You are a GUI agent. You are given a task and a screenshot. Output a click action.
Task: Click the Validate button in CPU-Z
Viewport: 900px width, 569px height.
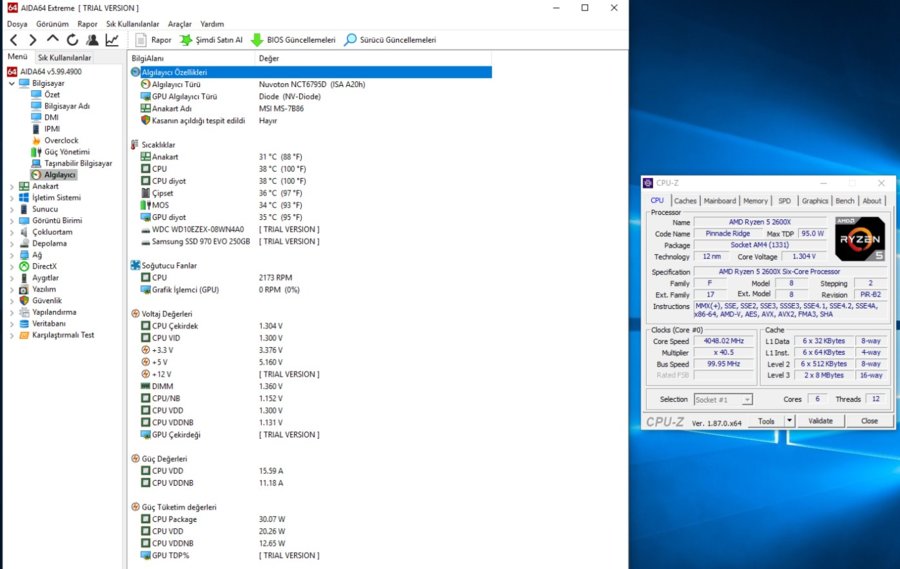coord(820,421)
